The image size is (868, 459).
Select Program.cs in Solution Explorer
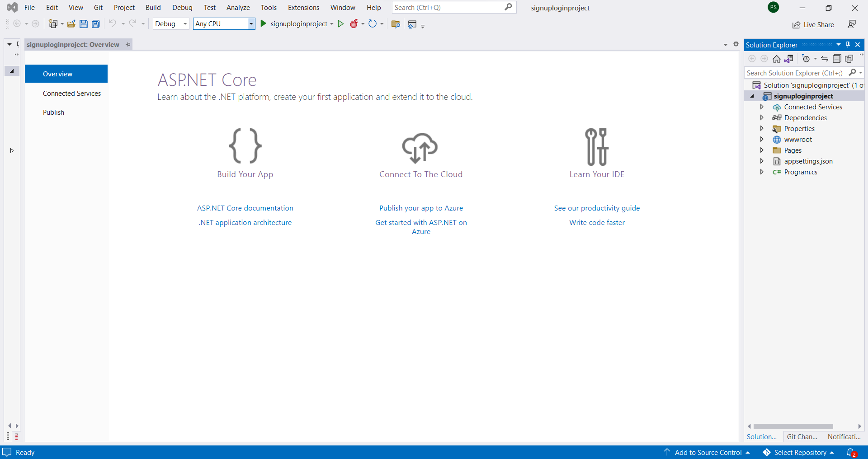801,172
